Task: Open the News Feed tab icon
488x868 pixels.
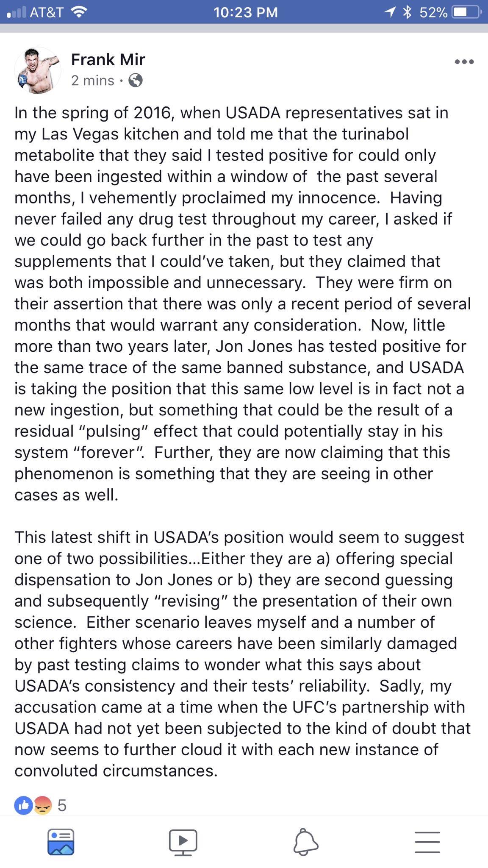Action: pyautogui.click(x=61, y=842)
